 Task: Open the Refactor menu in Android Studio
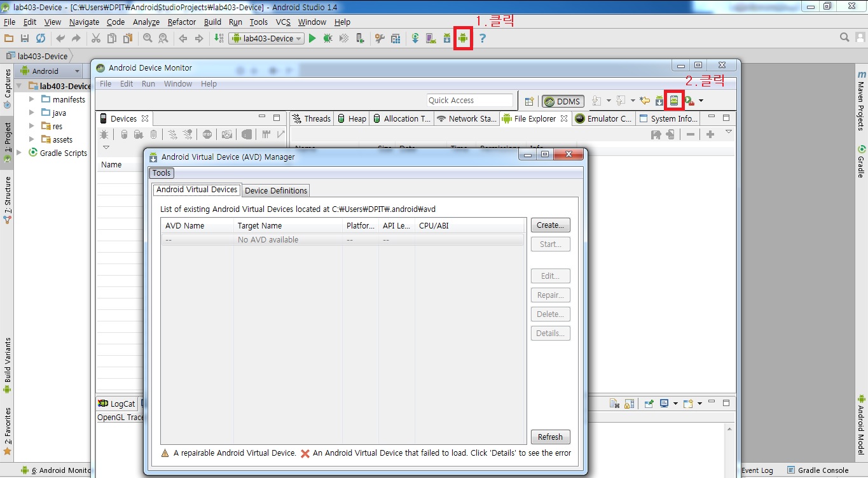click(x=182, y=22)
